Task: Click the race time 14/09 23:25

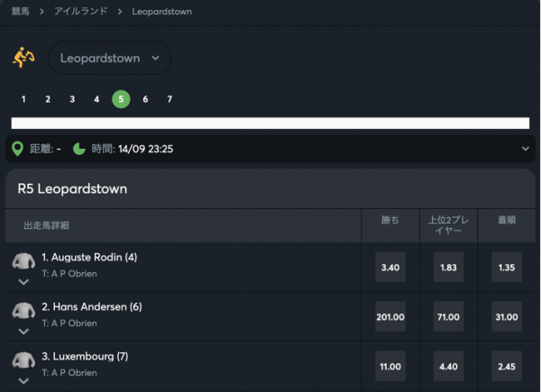Action: point(145,149)
